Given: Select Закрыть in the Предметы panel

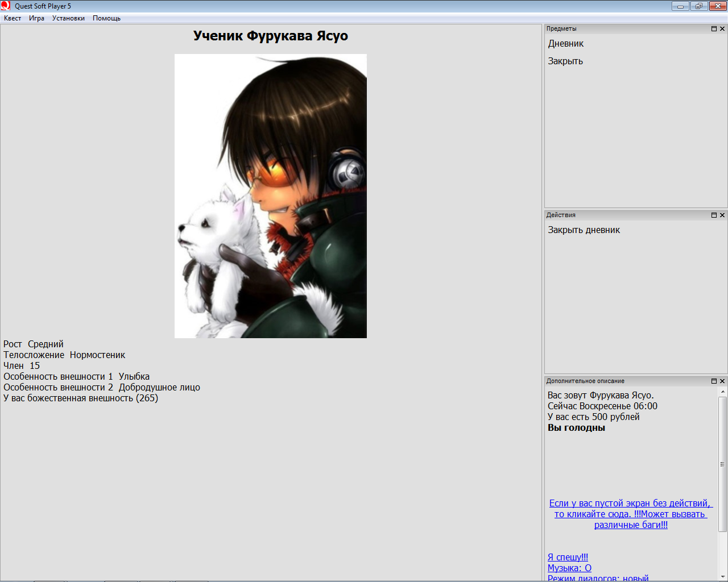Looking at the screenshot, I should click(565, 61).
